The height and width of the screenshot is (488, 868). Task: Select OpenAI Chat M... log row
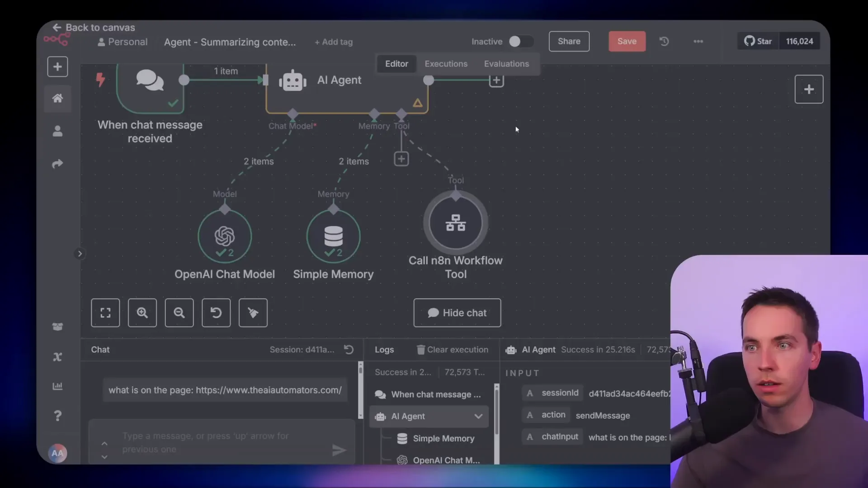(x=438, y=460)
